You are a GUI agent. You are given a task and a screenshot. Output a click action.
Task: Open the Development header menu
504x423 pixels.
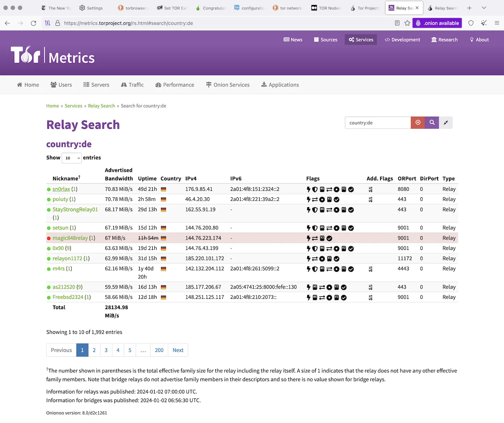[402, 40]
